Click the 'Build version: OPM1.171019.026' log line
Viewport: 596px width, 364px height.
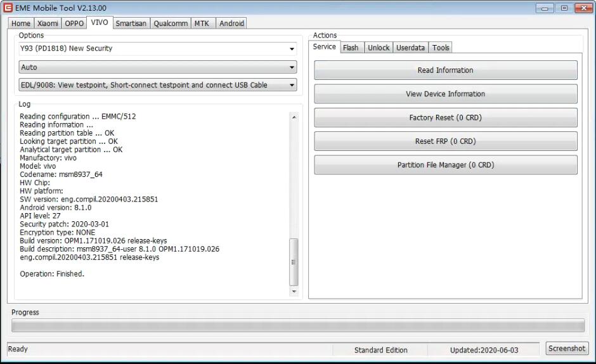[93, 241]
